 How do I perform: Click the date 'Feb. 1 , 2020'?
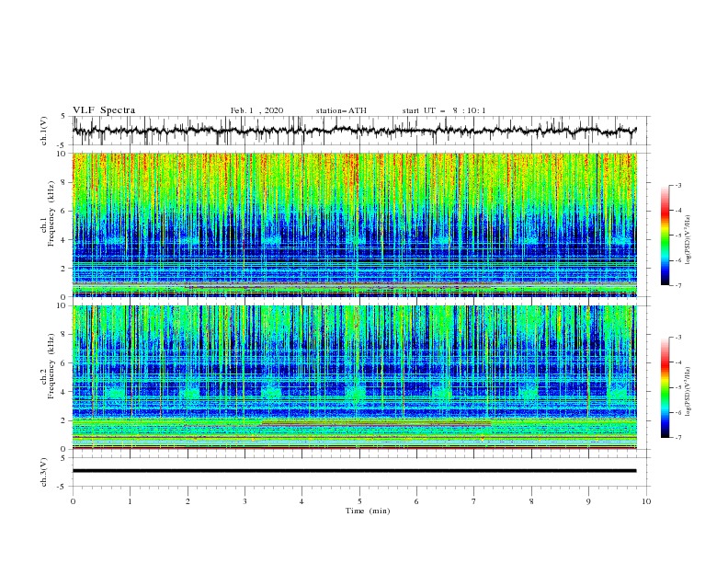[x=256, y=110]
